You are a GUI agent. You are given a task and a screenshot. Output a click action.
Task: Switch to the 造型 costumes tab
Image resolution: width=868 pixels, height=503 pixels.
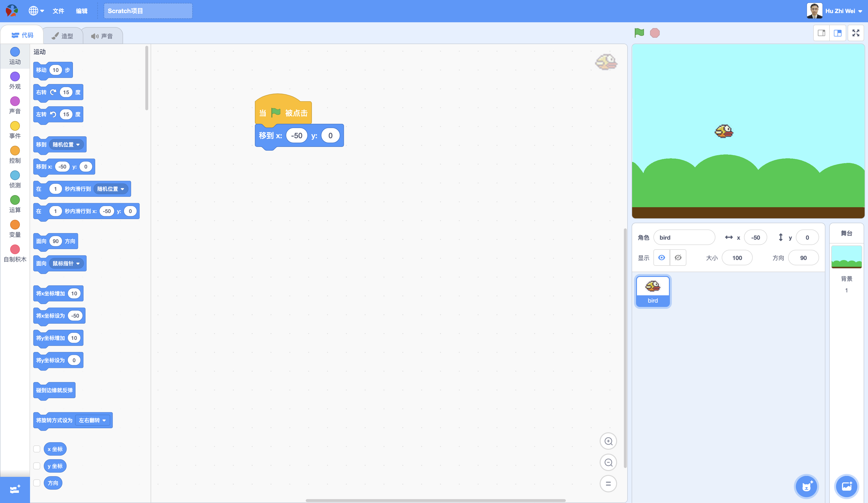[62, 36]
